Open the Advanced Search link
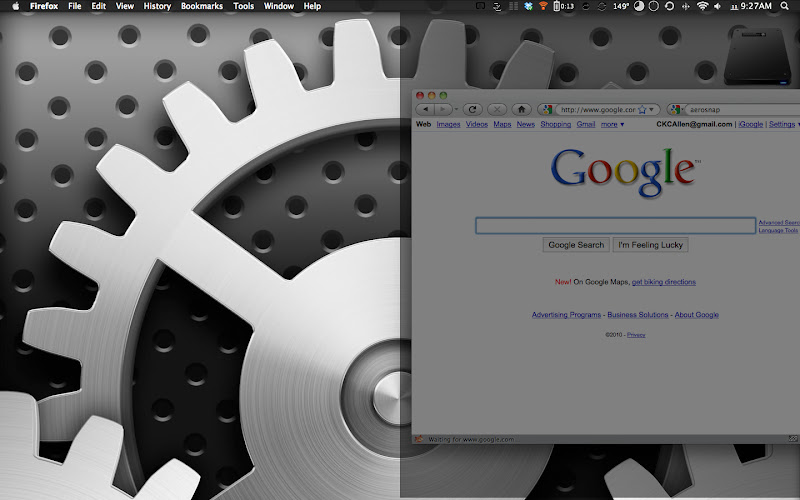800x500 pixels. coord(779,222)
